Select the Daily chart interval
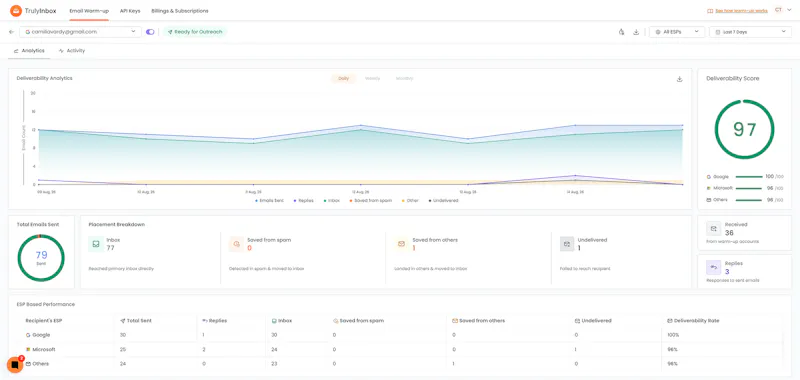Screen dimensions: 800x380 [343, 79]
